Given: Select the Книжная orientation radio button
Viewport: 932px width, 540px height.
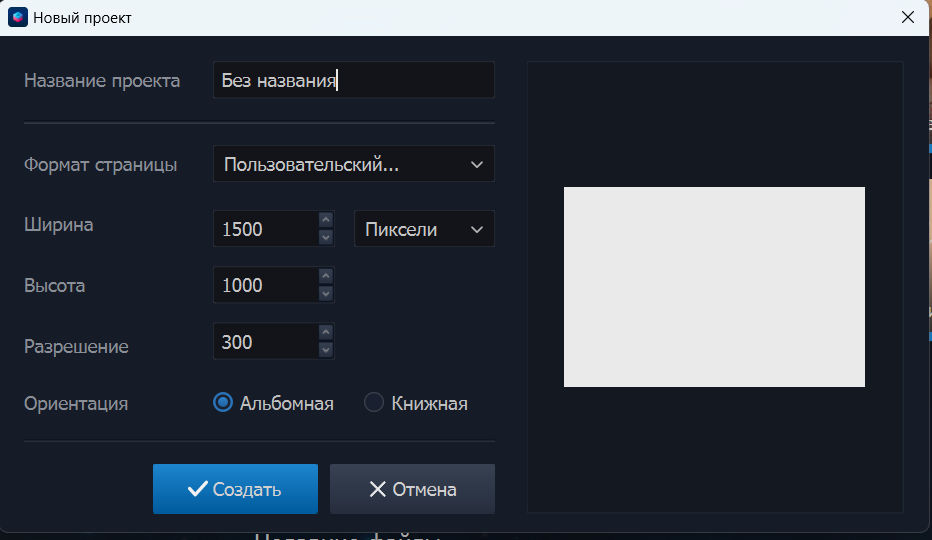Looking at the screenshot, I should [x=374, y=403].
